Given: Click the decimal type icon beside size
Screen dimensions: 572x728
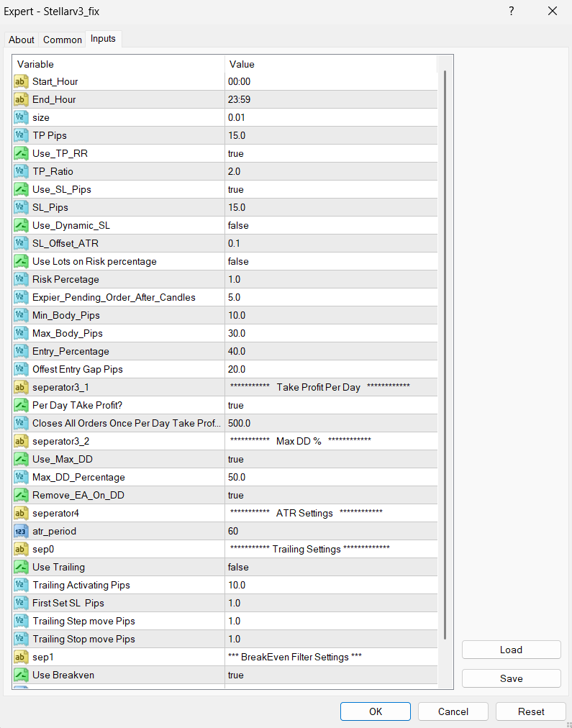Looking at the screenshot, I should coord(21,118).
